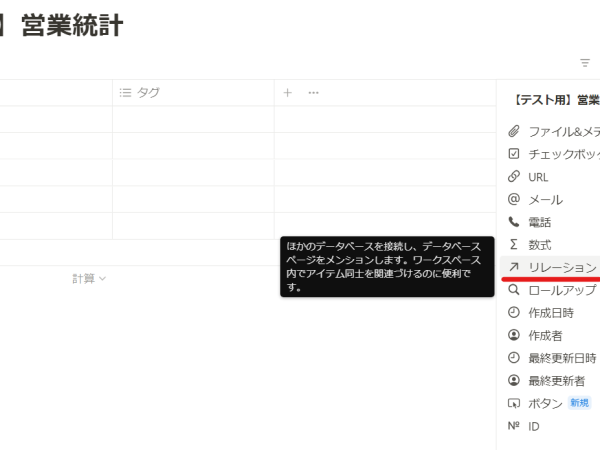Open the 計算 calculate dropdown
The width and height of the screenshot is (600, 450).
(89, 279)
